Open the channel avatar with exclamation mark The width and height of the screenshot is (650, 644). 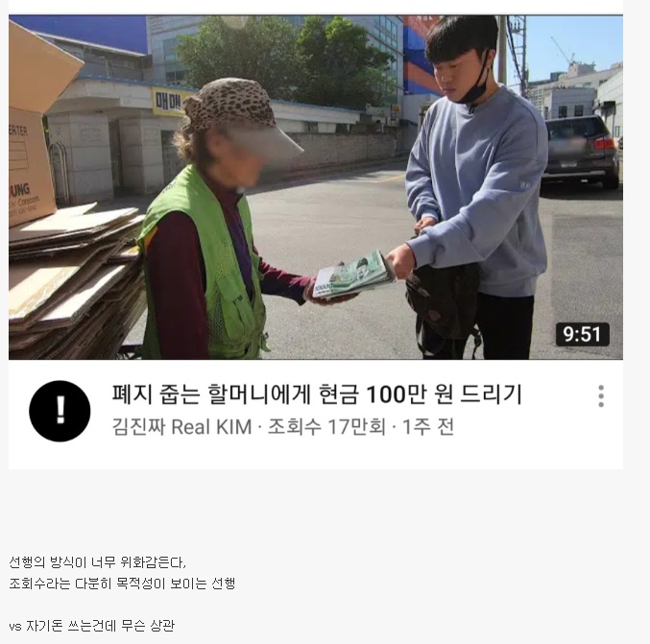[x=60, y=411]
